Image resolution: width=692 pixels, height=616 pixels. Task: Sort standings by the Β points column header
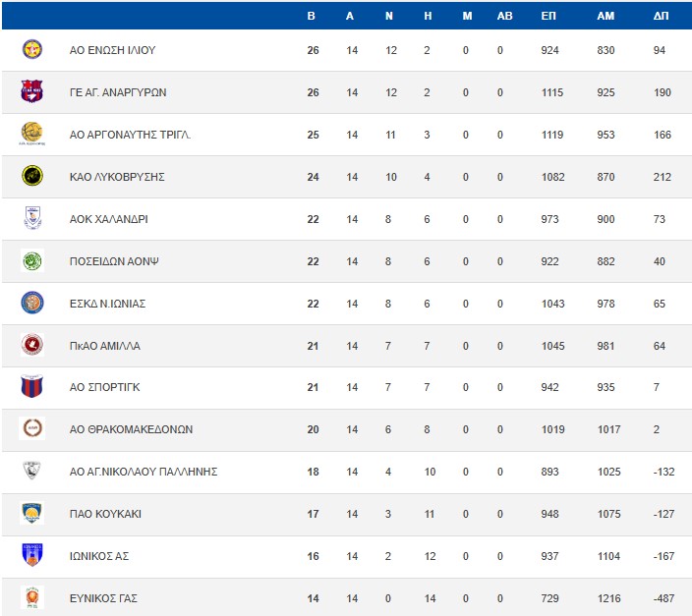tap(312, 16)
